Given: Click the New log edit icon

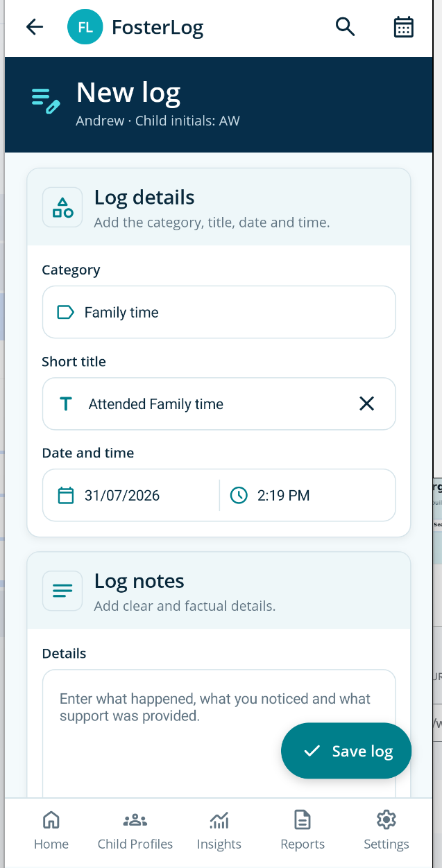Looking at the screenshot, I should click(x=46, y=101).
